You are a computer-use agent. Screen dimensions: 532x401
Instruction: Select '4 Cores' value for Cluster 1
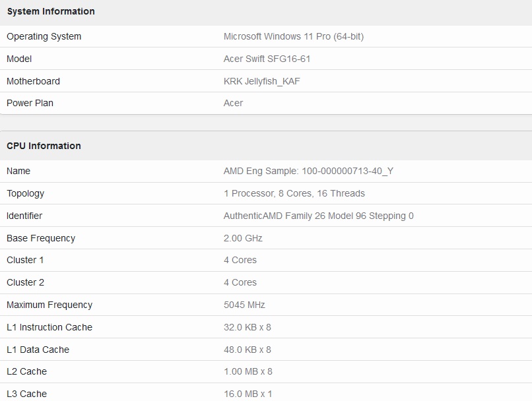click(240, 260)
